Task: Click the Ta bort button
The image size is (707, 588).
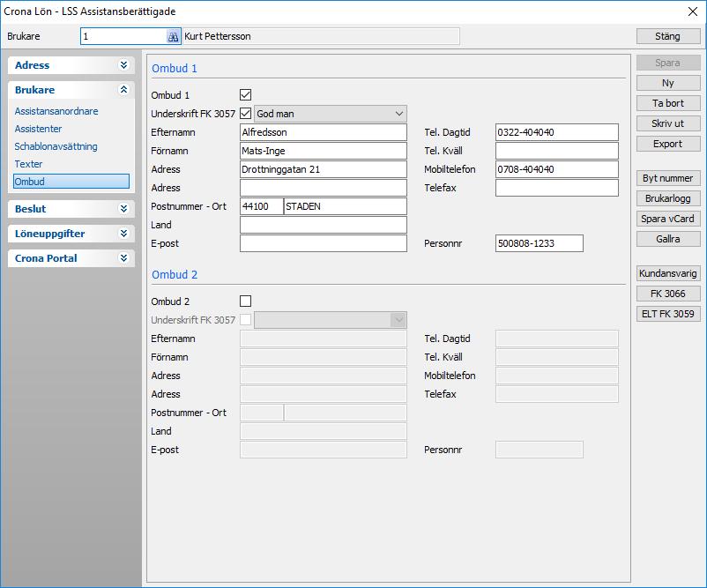Action: [x=668, y=103]
